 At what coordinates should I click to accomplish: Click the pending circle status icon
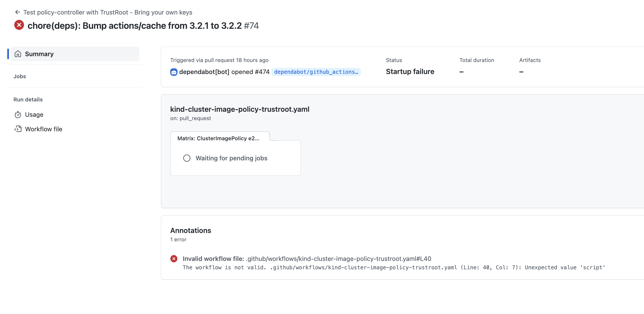[187, 158]
